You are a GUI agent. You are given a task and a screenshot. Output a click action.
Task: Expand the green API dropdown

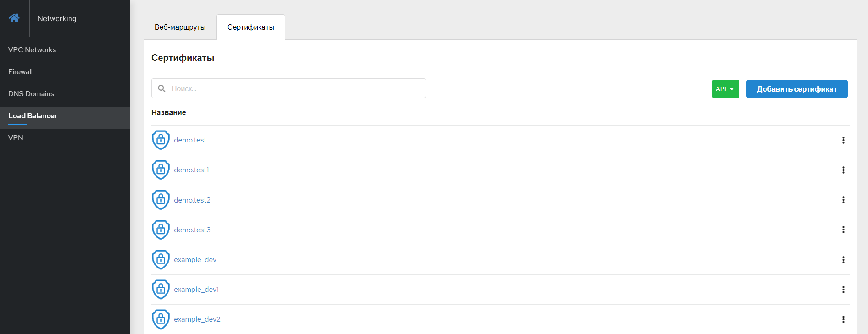point(725,89)
